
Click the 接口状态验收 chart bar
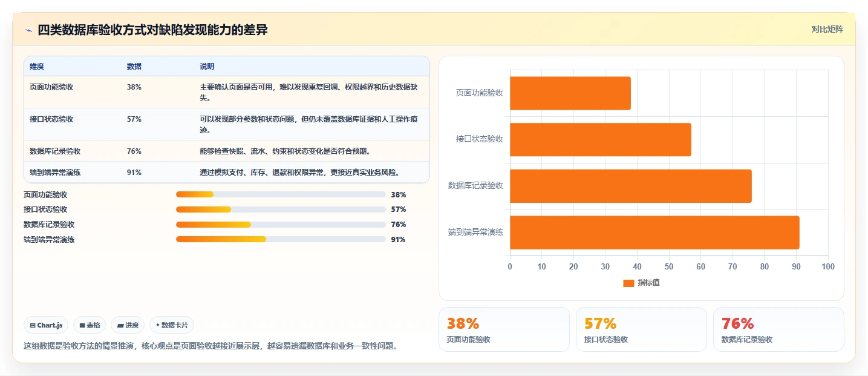(x=600, y=139)
